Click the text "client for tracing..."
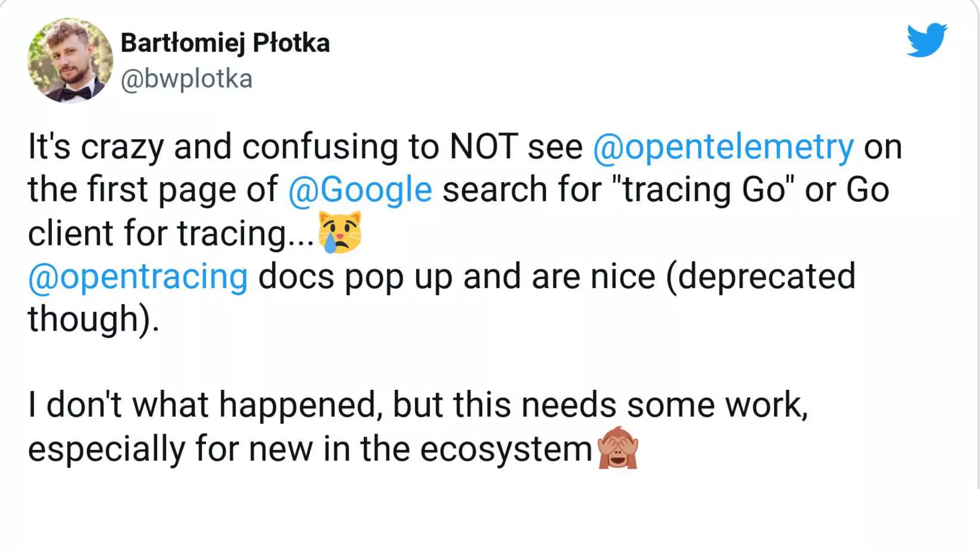 coord(171,233)
